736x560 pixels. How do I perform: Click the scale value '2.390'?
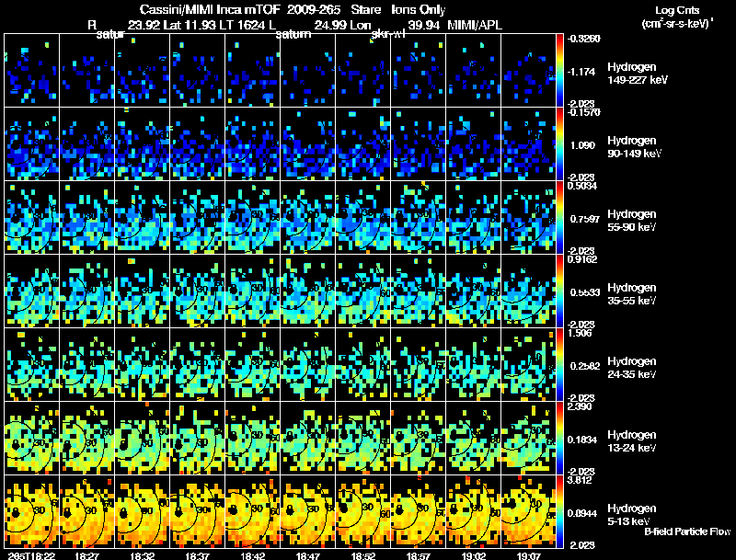click(580, 406)
